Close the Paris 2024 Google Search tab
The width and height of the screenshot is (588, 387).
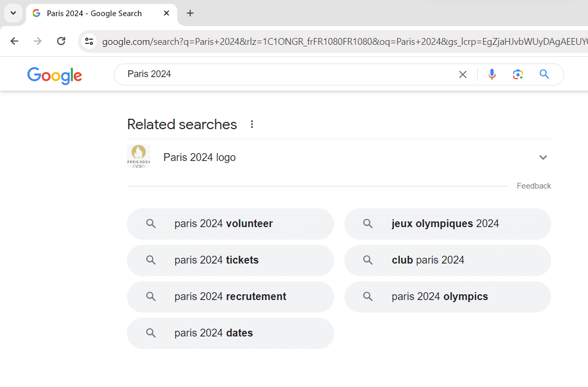[x=167, y=13]
